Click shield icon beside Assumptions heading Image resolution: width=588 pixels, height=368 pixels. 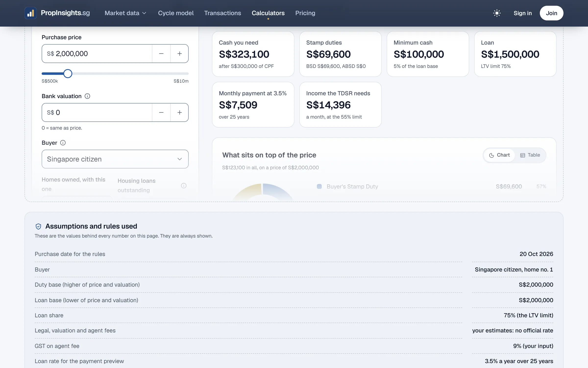pos(38,226)
